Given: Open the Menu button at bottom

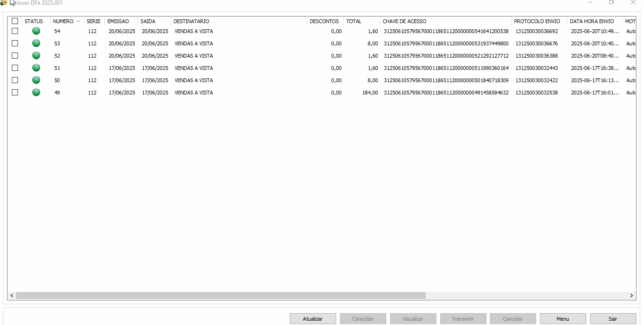Looking at the screenshot, I should click(563, 319).
